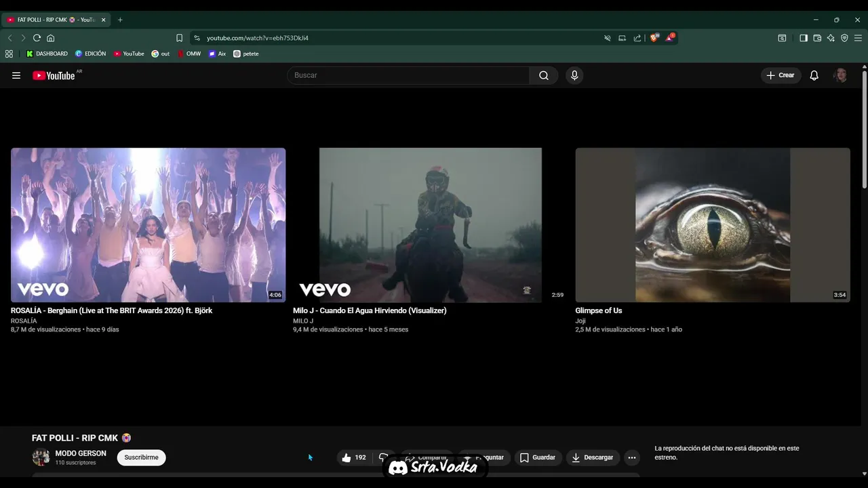The width and height of the screenshot is (868, 488).
Task: Click the video title FAT POLLI - RIP CMK
Action: [x=81, y=438]
